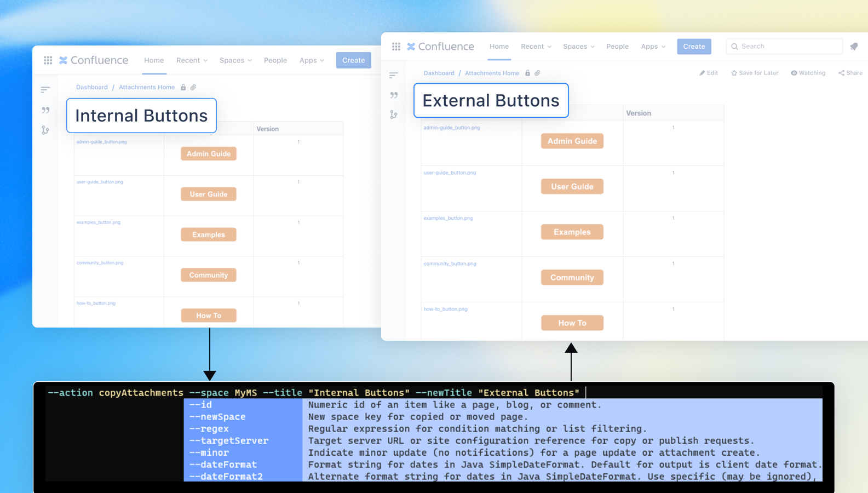Click Community image in Internal window

coord(209,275)
